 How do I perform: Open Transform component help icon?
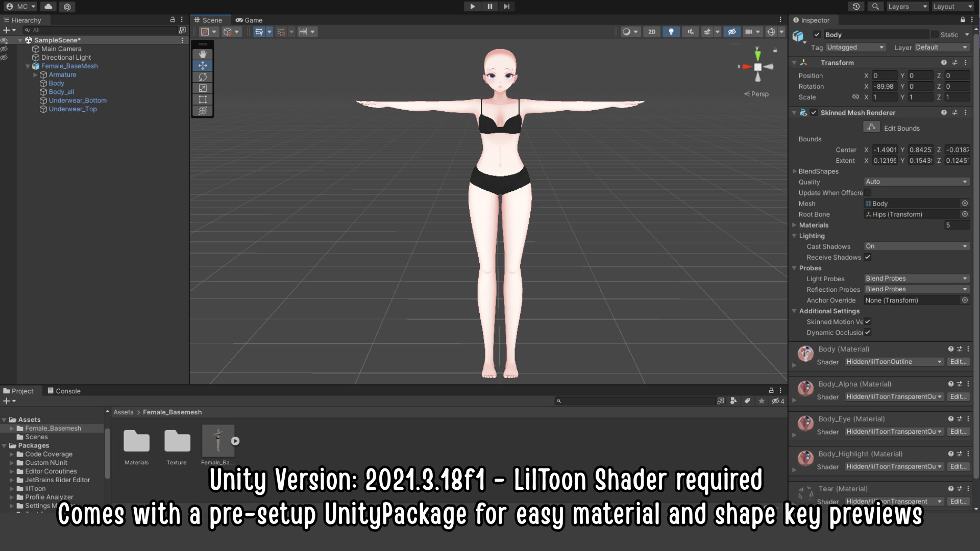[x=944, y=63]
